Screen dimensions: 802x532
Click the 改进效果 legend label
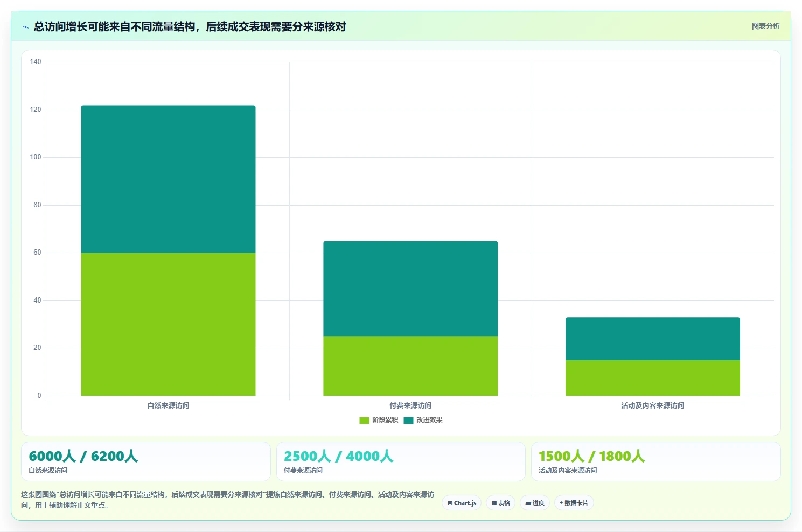click(x=429, y=420)
